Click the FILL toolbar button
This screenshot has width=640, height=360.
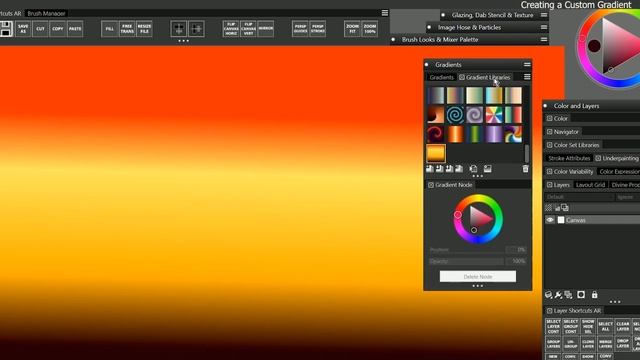pyautogui.click(x=109, y=29)
